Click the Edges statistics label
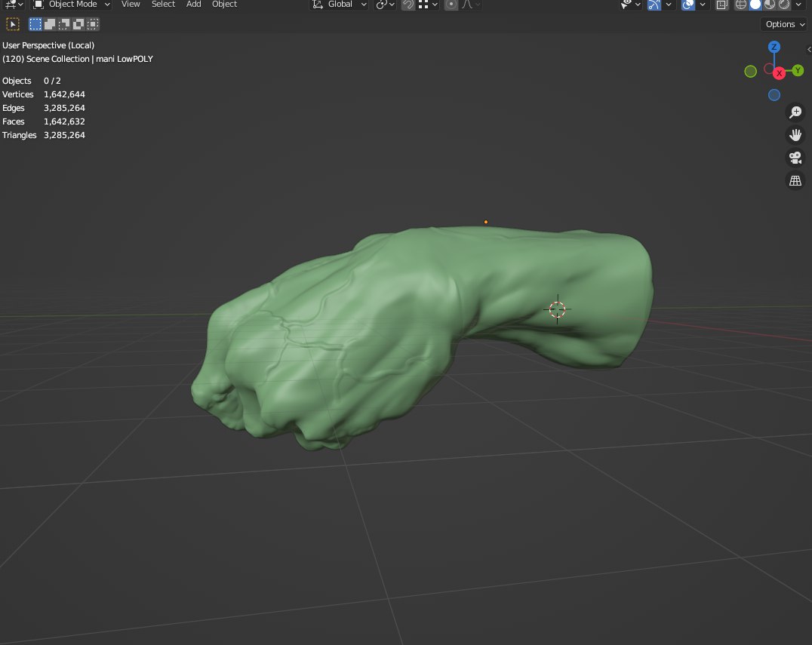812x645 pixels. 14,108
